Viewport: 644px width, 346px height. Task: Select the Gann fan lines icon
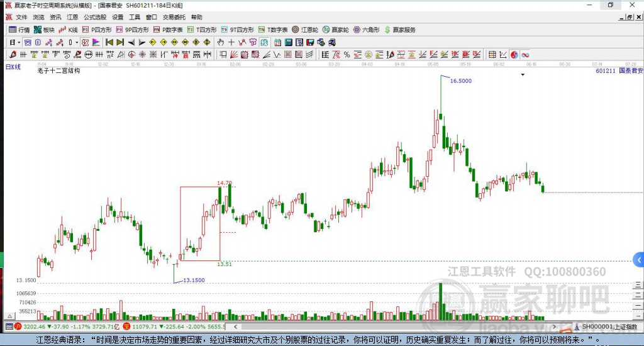[233, 54]
